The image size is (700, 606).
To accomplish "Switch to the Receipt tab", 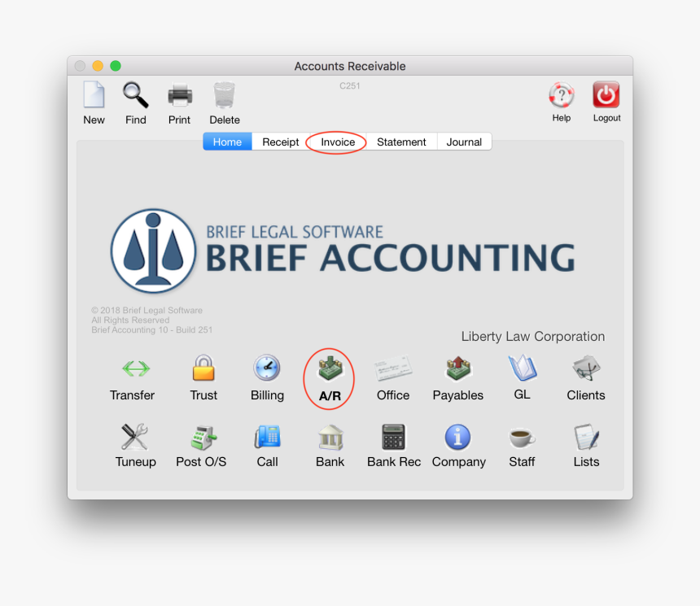I will 280,142.
